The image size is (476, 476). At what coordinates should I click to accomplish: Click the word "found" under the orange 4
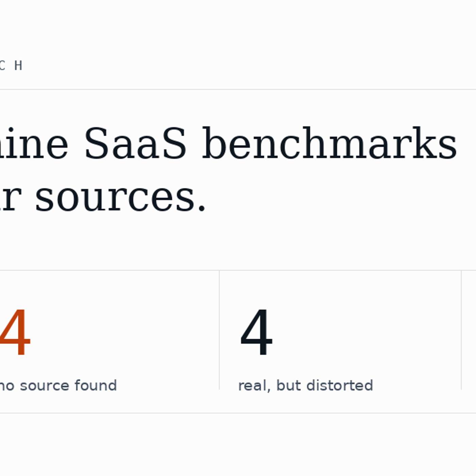[96, 386]
